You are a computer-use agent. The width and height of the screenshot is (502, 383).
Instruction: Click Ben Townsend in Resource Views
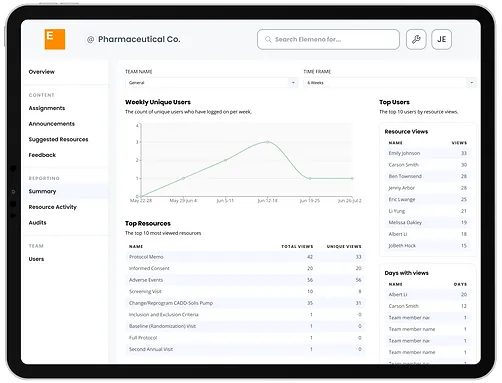tap(405, 176)
